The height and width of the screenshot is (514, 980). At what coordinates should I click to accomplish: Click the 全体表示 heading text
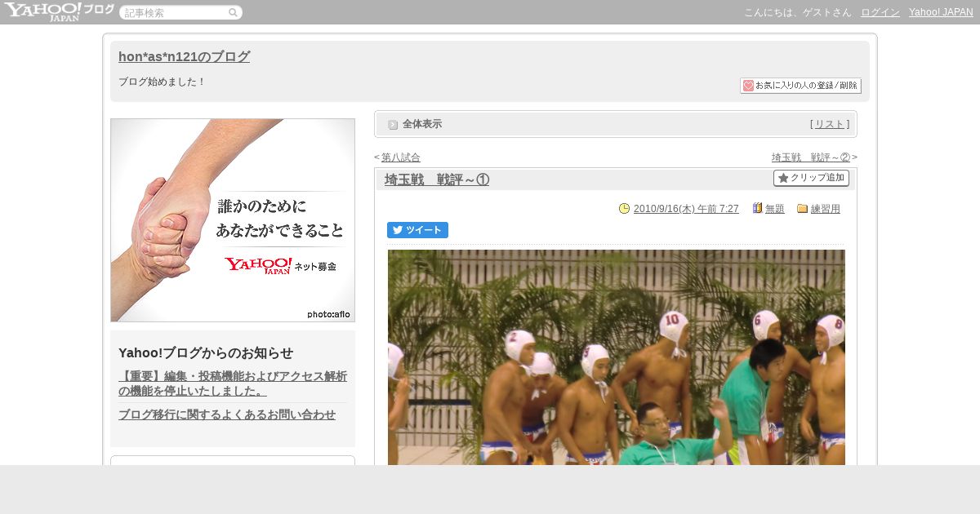click(422, 124)
